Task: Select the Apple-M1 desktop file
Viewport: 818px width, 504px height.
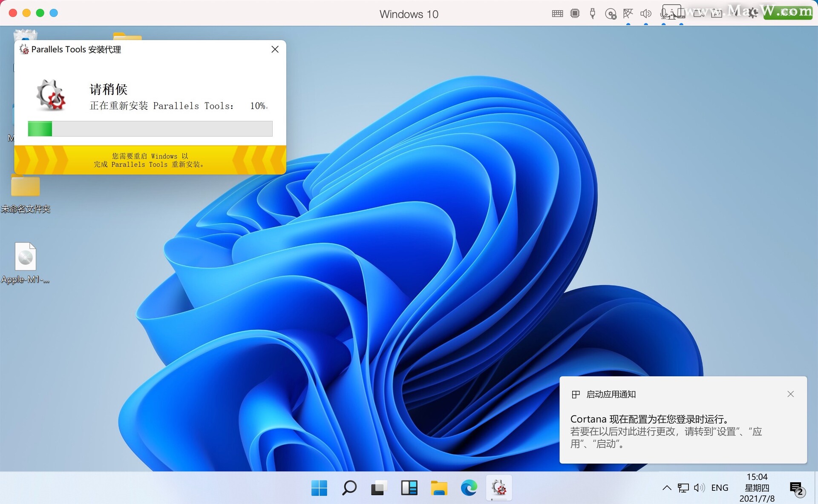Action: click(x=26, y=257)
